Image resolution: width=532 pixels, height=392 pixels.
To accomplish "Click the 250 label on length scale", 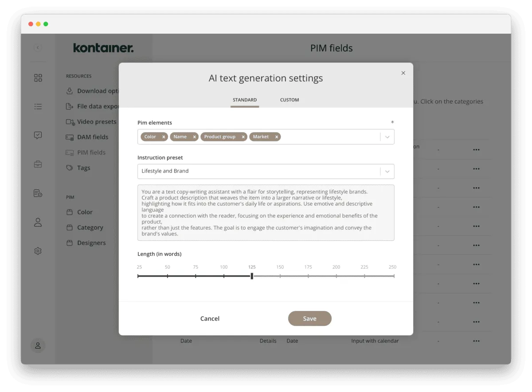I will [x=392, y=267].
